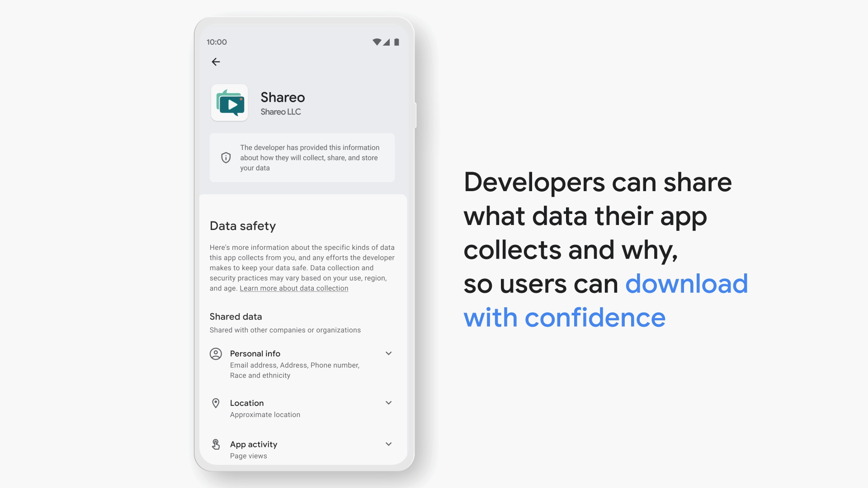Click the Personal info person icon
This screenshot has height=488, width=868.
(x=216, y=353)
